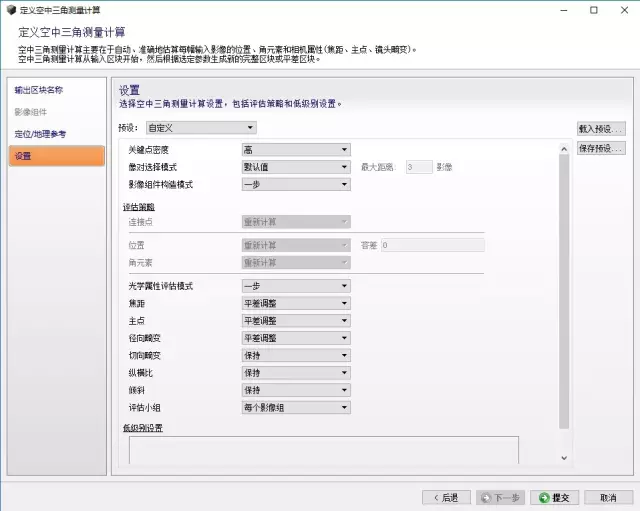Open the 切向畸变 dropdown
The width and height of the screenshot is (640, 511).
pos(296,355)
